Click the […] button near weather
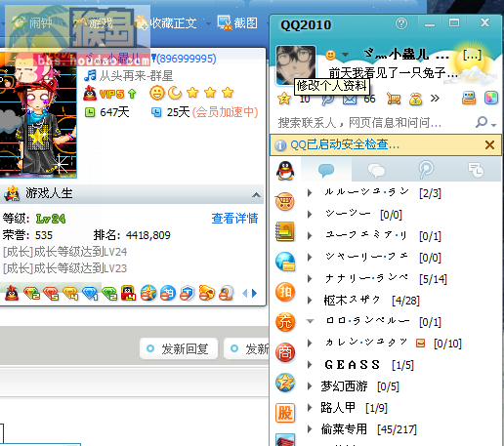The height and width of the screenshot is (446, 504). click(x=472, y=55)
